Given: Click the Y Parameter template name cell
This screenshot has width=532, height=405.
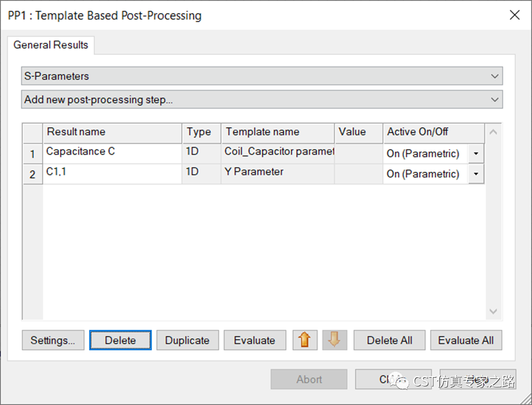Looking at the screenshot, I should (x=277, y=172).
